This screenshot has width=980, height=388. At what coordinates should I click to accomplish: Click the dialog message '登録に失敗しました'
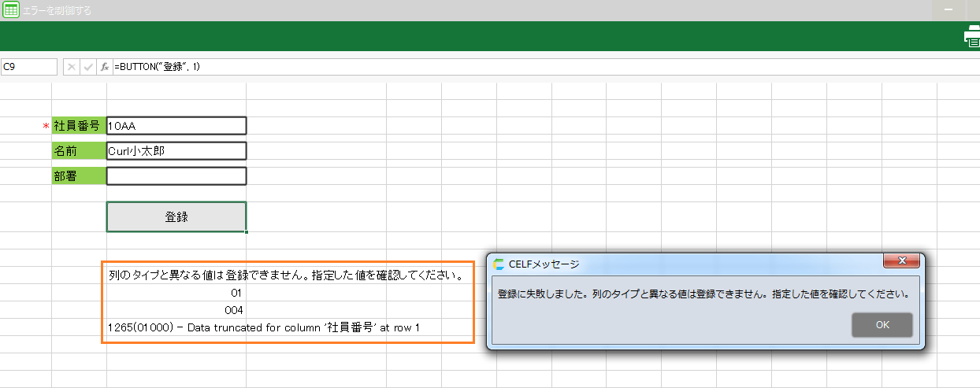[x=703, y=294]
